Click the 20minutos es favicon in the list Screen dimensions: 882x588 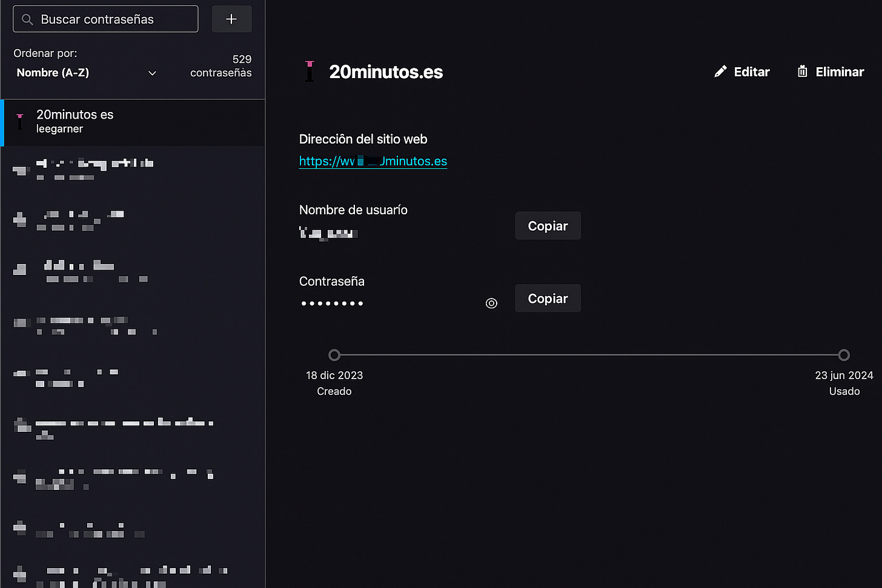(x=20, y=122)
